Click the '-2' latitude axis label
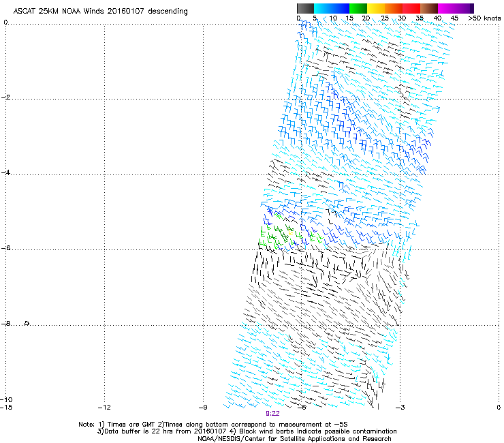The height and width of the screenshot is (443, 504). click(5, 97)
